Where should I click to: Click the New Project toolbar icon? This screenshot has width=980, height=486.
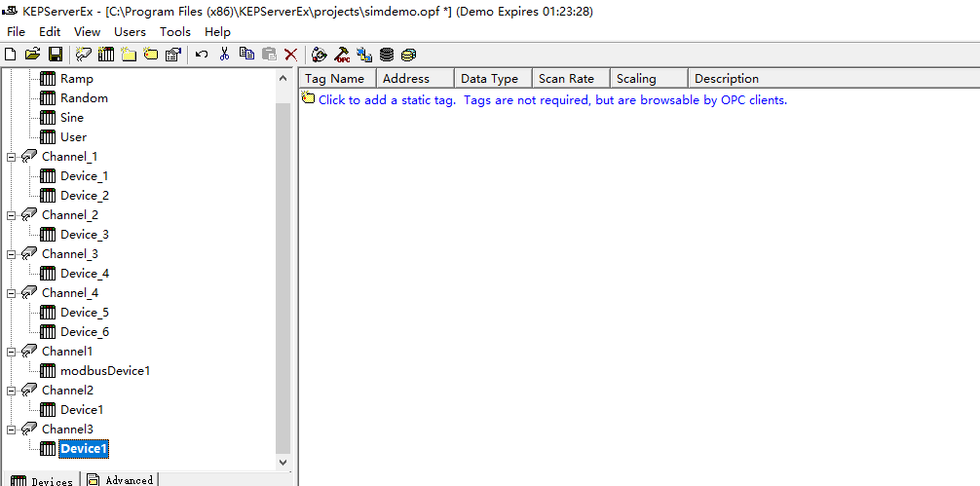(x=10, y=55)
